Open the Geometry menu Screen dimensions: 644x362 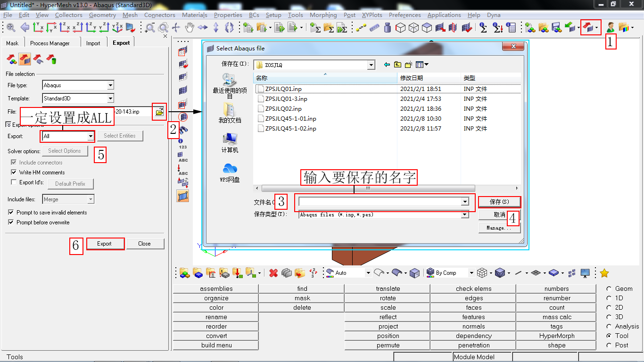coord(102,15)
